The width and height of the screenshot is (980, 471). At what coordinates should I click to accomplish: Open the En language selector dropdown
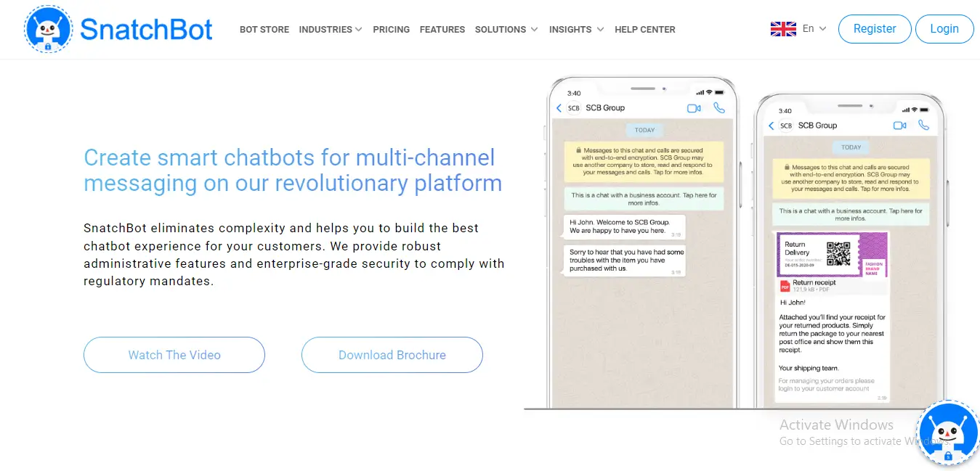tap(814, 29)
